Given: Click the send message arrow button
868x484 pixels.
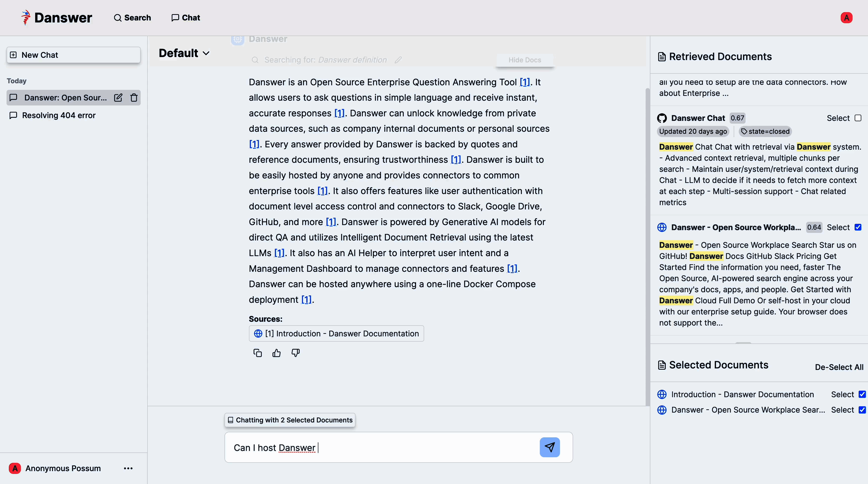Looking at the screenshot, I should click(550, 447).
